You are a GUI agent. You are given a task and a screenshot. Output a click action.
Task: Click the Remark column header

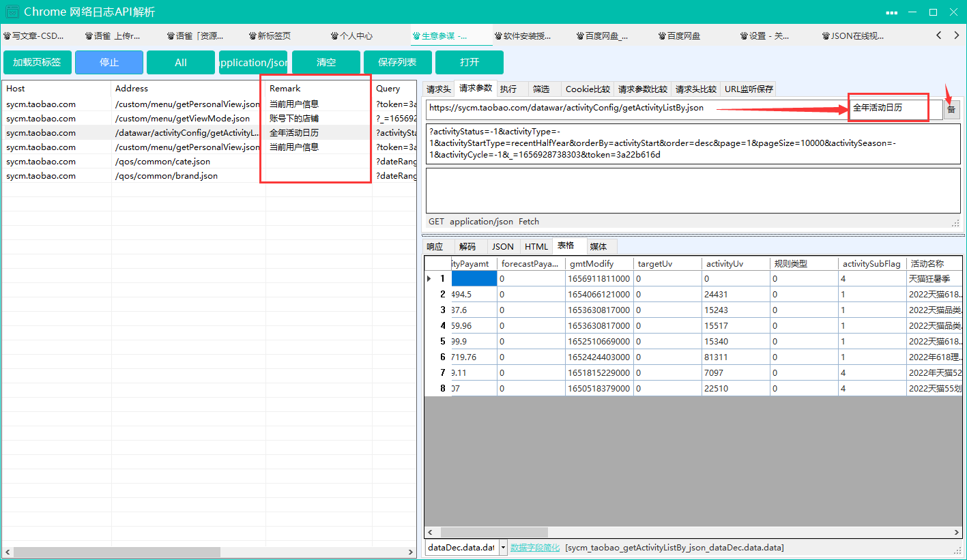point(318,89)
